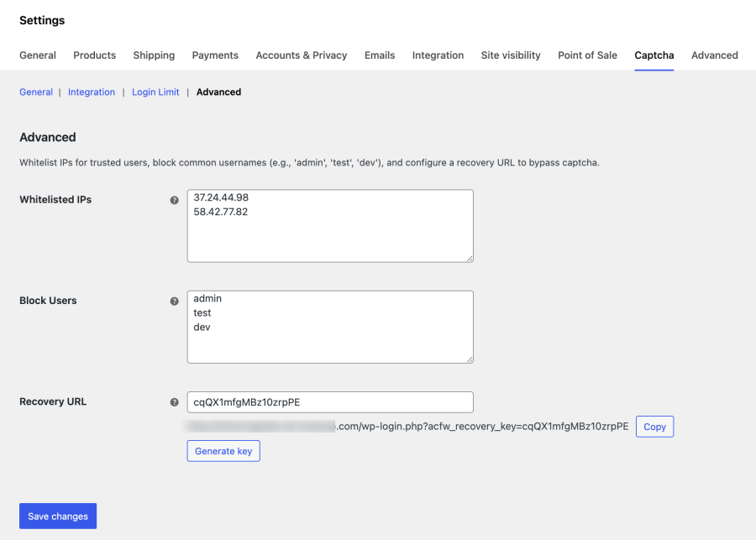
Task: Focus the Recovery URL key field
Action: pyautogui.click(x=330, y=402)
